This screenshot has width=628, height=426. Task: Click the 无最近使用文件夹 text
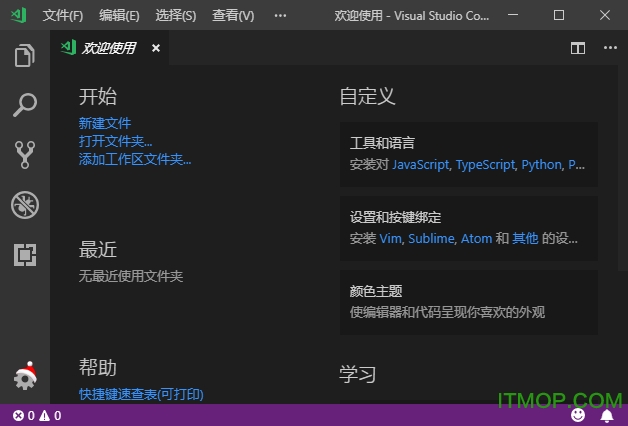131,276
